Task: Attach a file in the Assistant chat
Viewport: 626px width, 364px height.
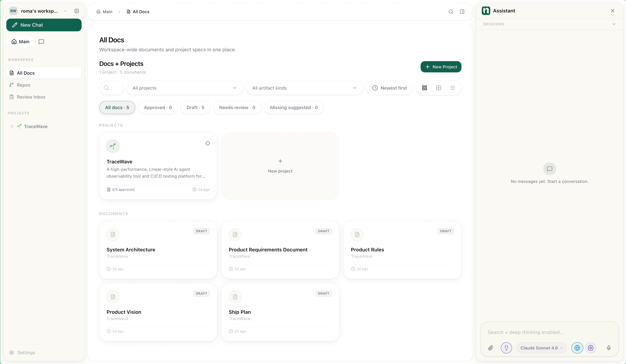Action: click(x=490, y=348)
